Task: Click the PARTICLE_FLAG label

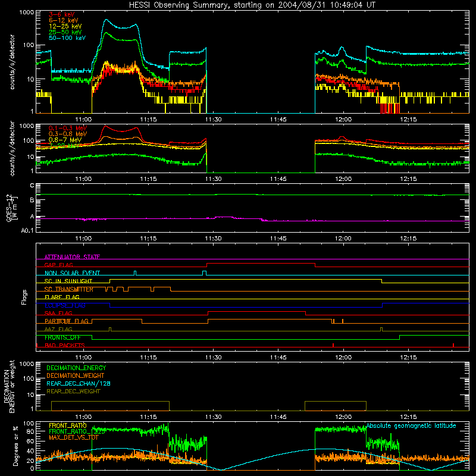Action: pos(67,321)
